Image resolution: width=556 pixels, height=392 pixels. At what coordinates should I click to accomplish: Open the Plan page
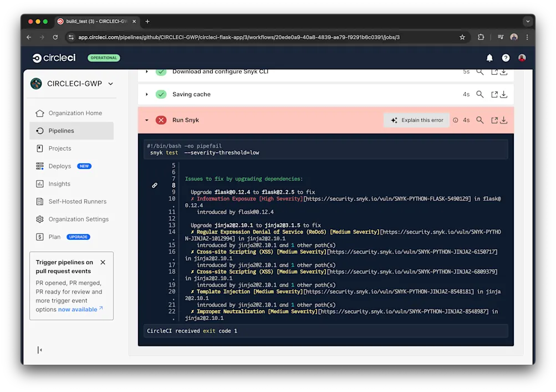pyautogui.click(x=54, y=237)
